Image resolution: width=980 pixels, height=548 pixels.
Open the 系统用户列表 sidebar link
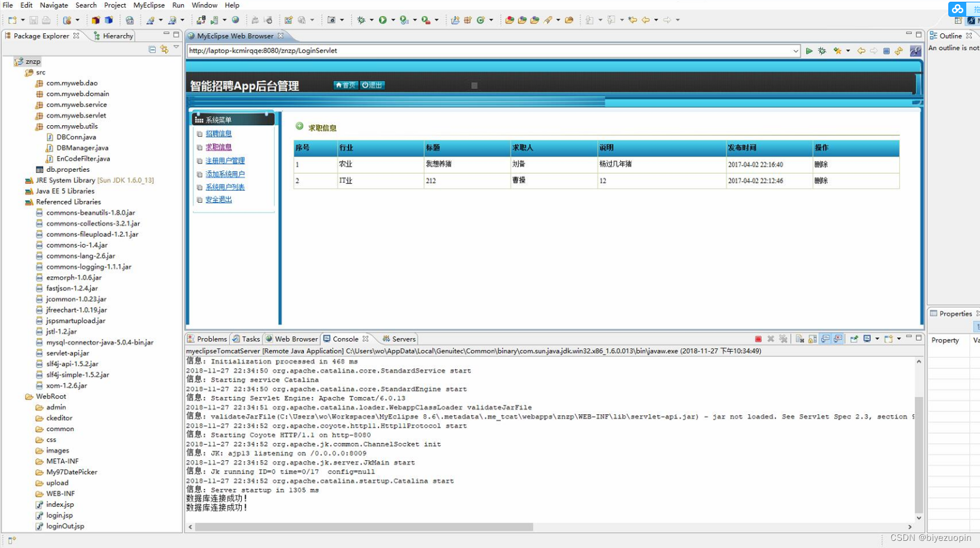225,187
